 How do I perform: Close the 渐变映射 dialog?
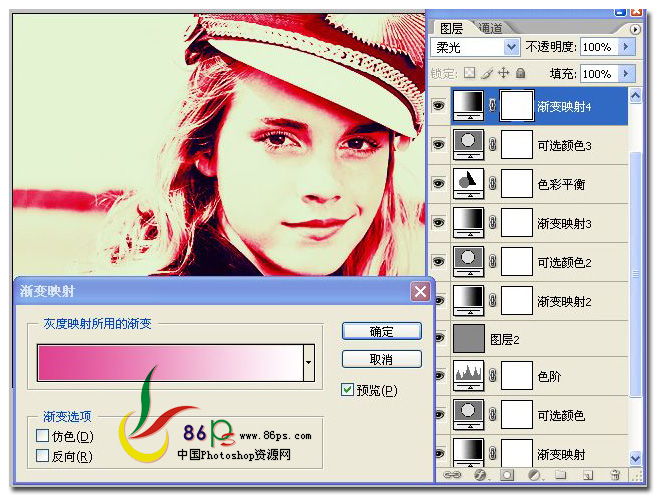(x=420, y=291)
